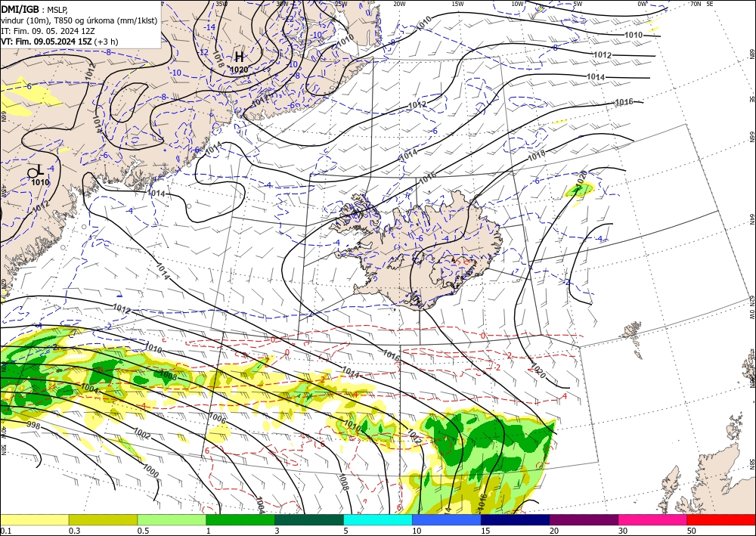Select the yellow 0.1–0.3 legend color
Image resolution: width=756 pixels, height=536 pixels.
[34, 519]
